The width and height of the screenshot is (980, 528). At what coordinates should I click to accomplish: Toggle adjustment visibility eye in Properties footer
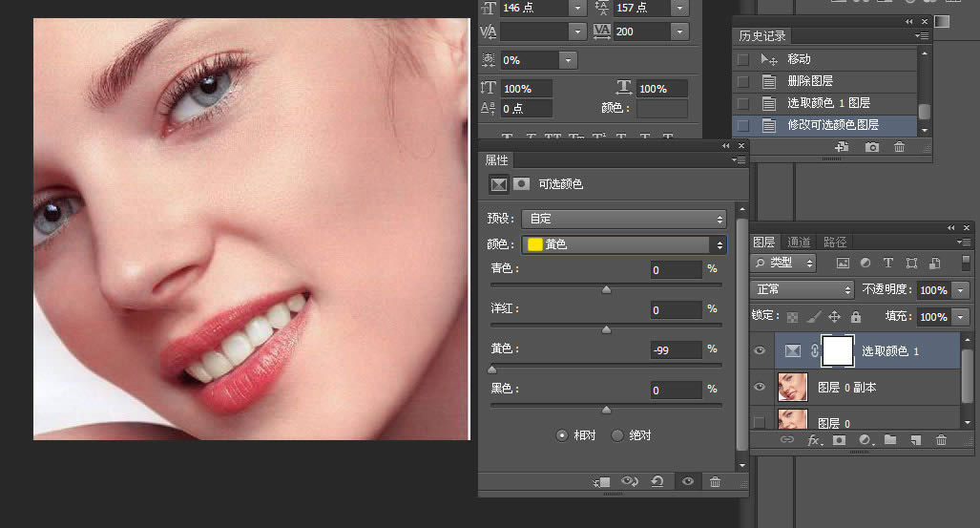click(x=687, y=481)
